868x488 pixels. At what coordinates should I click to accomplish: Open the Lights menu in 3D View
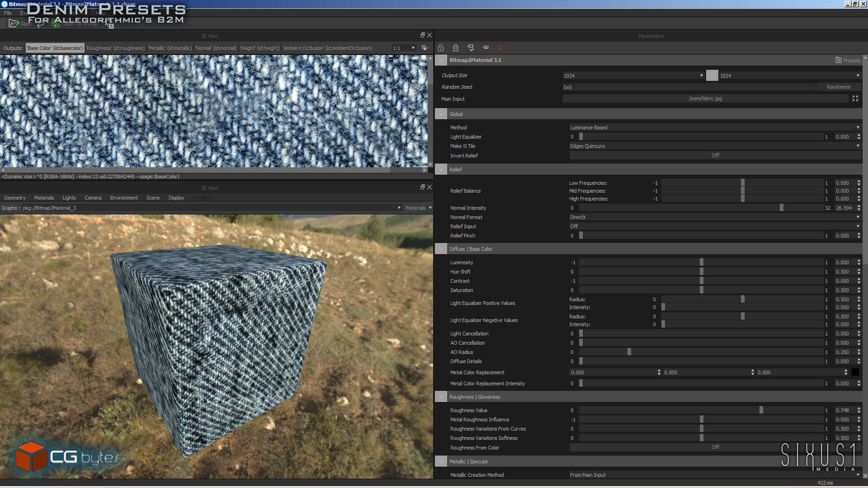69,198
